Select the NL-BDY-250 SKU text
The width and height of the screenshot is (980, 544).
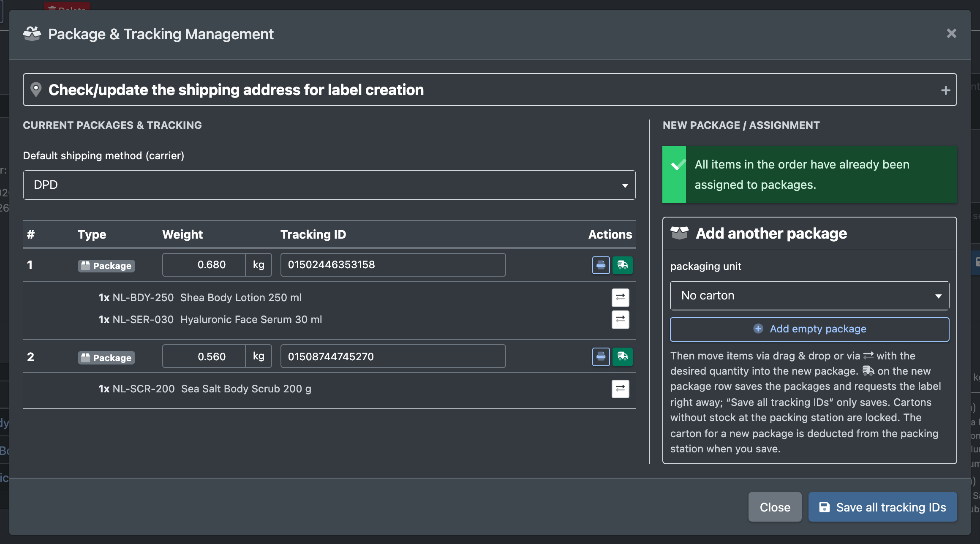click(x=143, y=298)
